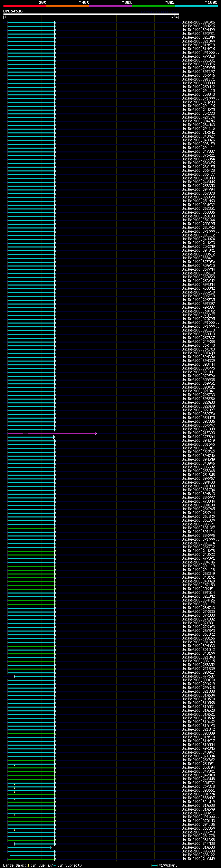The height and width of the screenshot is (868, 221).
Task: Select the UniRef100_C5WW43 label
Action: pyautogui.click(x=198, y=95)
